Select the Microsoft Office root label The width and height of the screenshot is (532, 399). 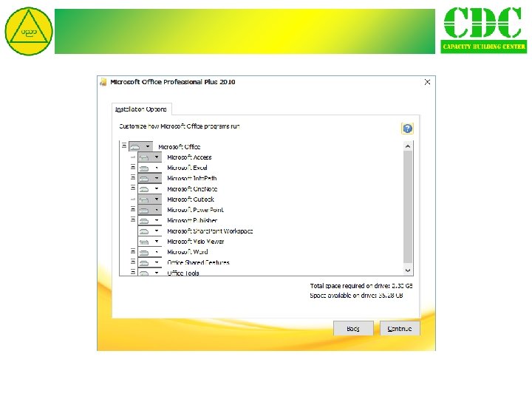(180, 147)
